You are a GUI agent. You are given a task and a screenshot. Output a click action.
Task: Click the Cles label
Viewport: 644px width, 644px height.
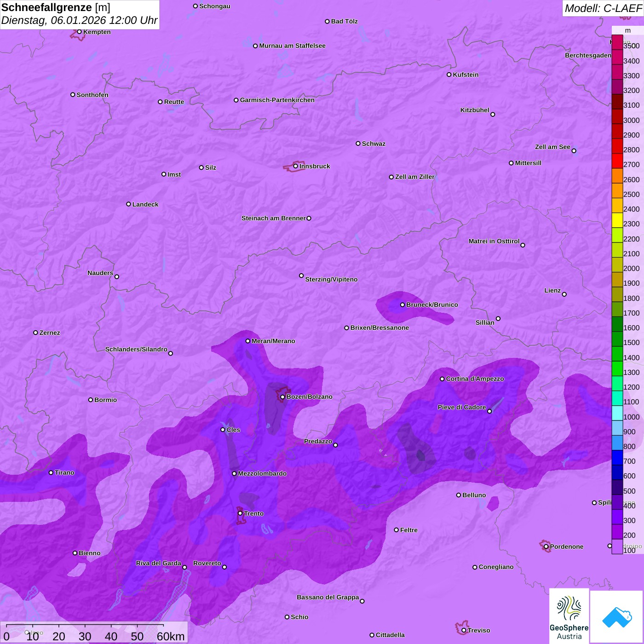click(x=233, y=430)
